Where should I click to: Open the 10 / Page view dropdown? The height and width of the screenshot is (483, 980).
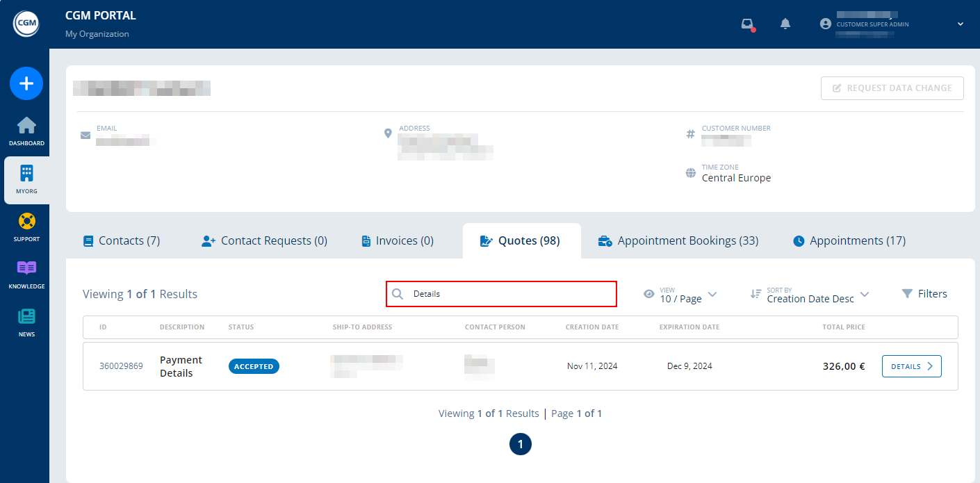coord(681,295)
